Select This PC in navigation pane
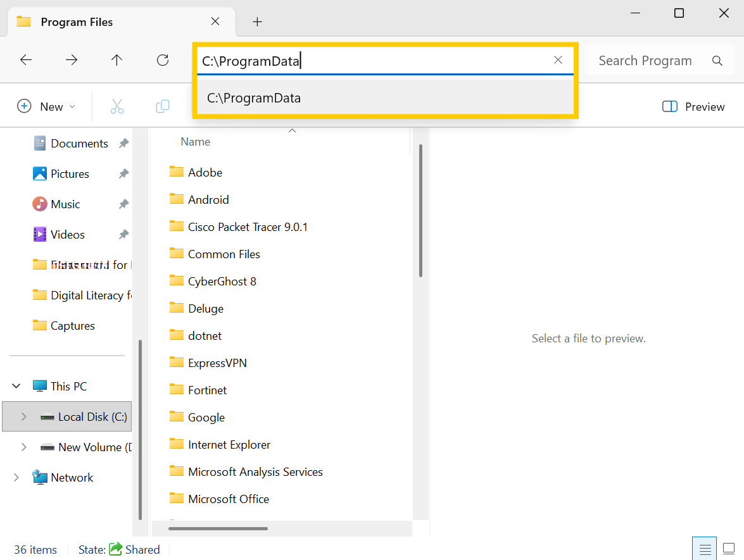The height and width of the screenshot is (560, 744). (60, 386)
